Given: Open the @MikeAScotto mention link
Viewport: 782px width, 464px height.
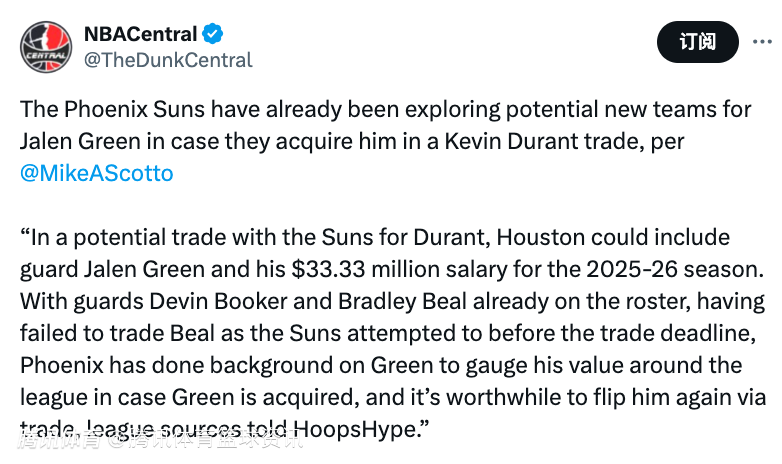Looking at the screenshot, I should [x=97, y=173].
